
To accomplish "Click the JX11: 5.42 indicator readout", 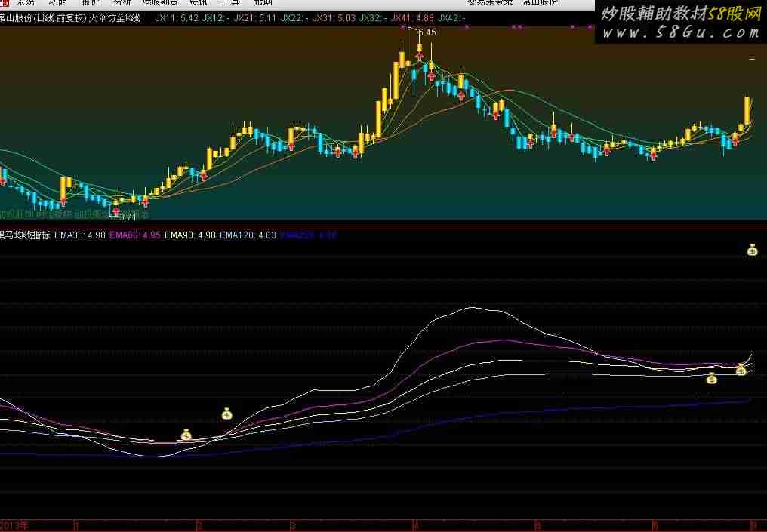I will [177, 17].
